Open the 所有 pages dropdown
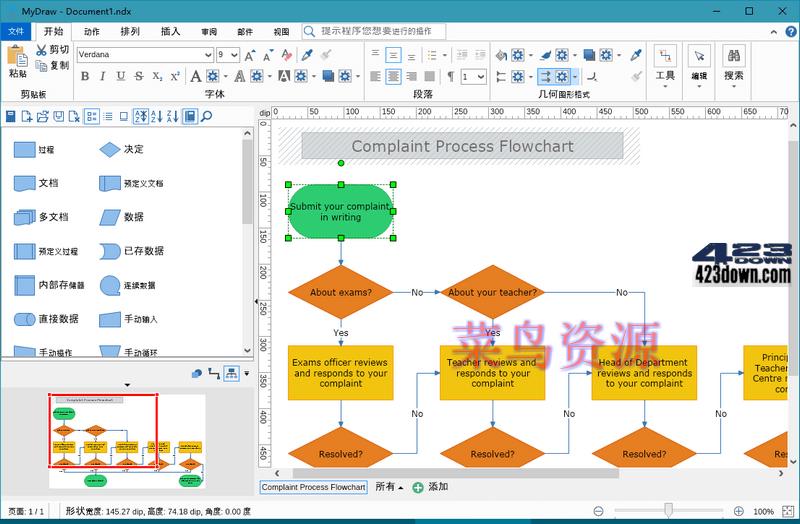 point(389,487)
